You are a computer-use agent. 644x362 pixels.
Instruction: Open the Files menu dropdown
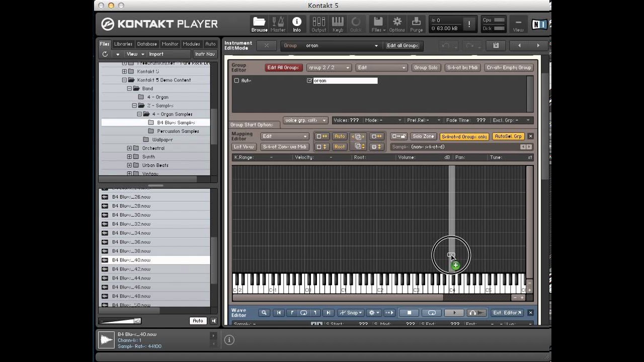(378, 24)
